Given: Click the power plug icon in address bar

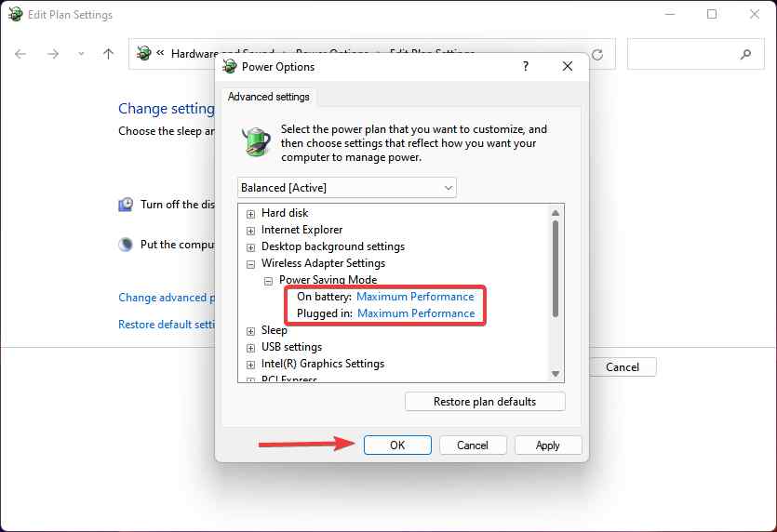Looking at the screenshot, I should [143, 52].
